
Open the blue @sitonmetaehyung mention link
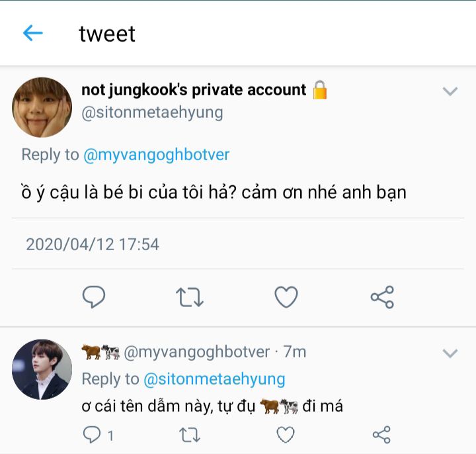click(214, 379)
